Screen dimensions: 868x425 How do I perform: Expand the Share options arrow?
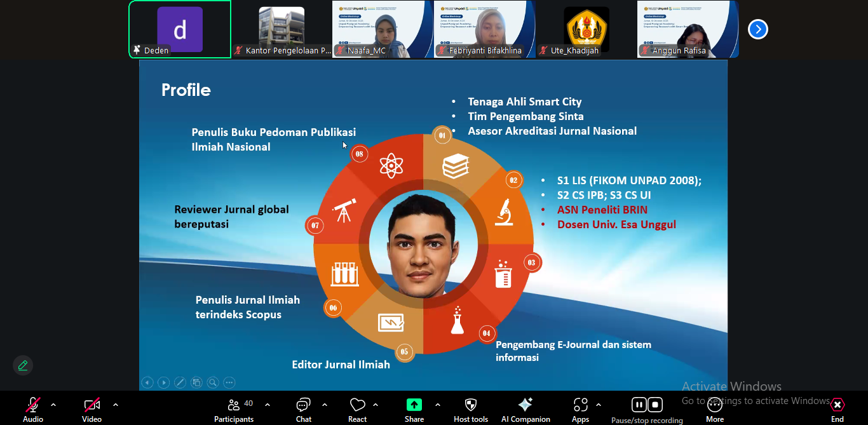click(x=438, y=405)
